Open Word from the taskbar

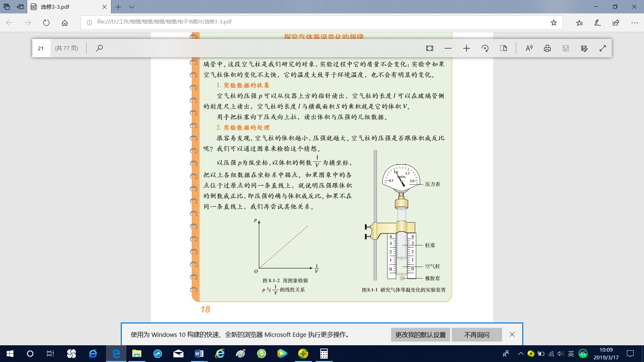[x=199, y=354]
